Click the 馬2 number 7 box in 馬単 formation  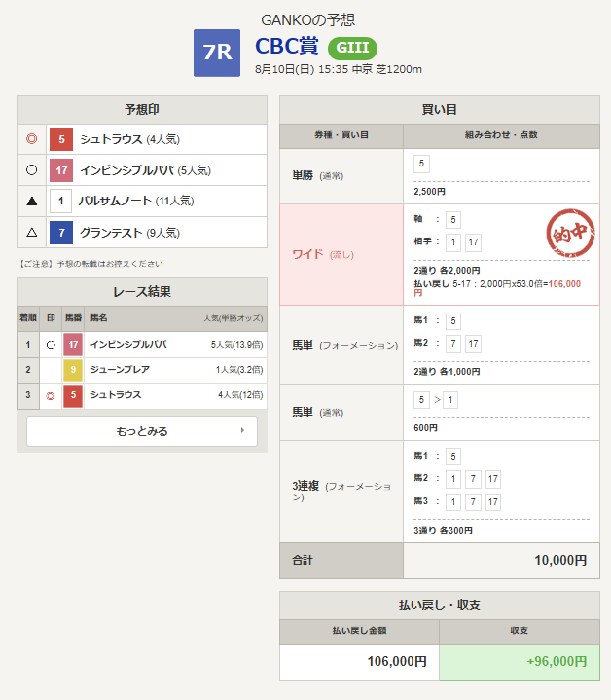tap(453, 344)
